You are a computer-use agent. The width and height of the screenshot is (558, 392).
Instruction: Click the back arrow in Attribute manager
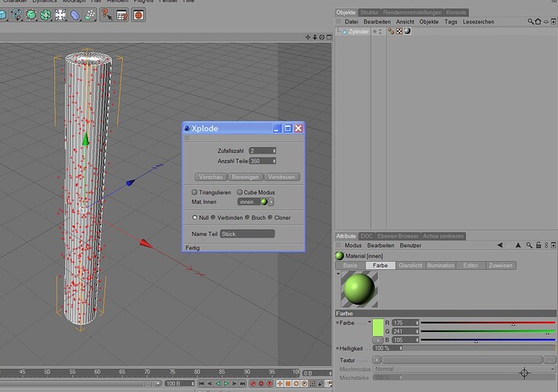click(x=500, y=245)
